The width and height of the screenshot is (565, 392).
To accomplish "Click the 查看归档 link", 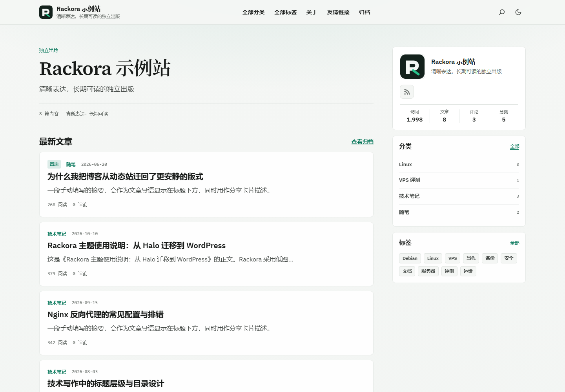I will click(363, 142).
